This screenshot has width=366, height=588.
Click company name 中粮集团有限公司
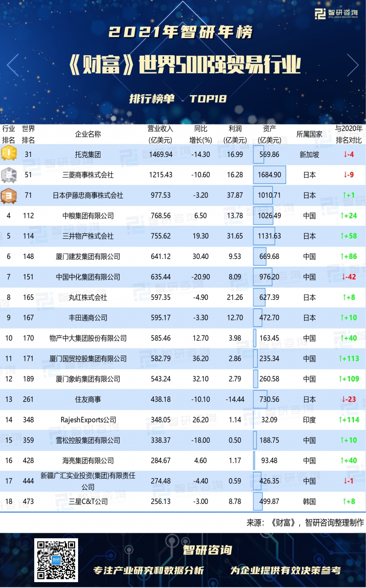[x=88, y=216]
